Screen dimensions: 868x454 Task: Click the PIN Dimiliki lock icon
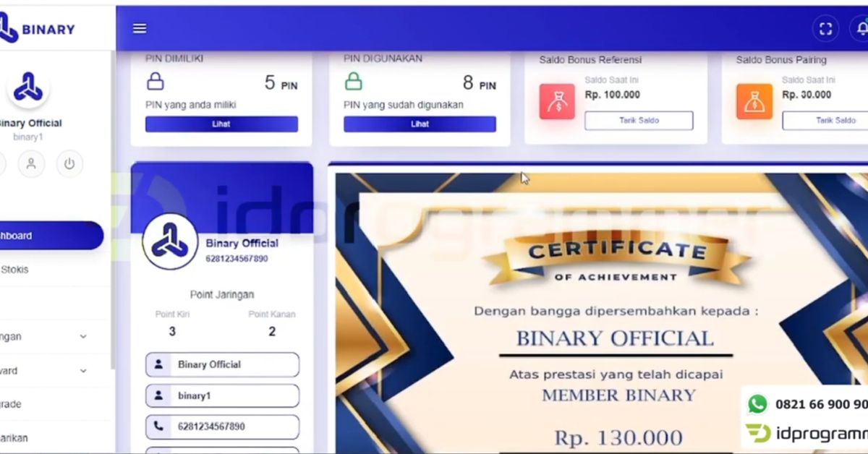[156, 81]
